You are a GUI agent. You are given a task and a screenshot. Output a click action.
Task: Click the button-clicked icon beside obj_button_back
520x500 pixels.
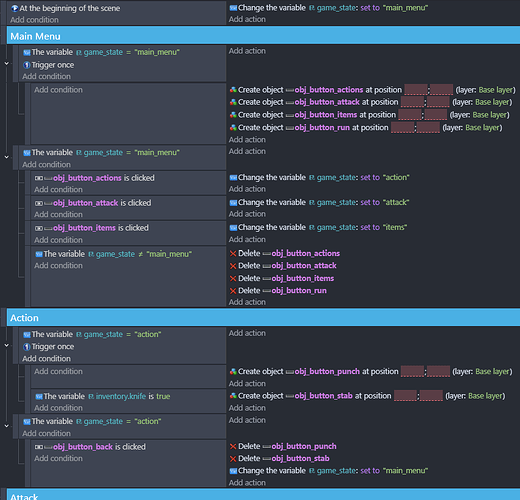pos(39,447)
